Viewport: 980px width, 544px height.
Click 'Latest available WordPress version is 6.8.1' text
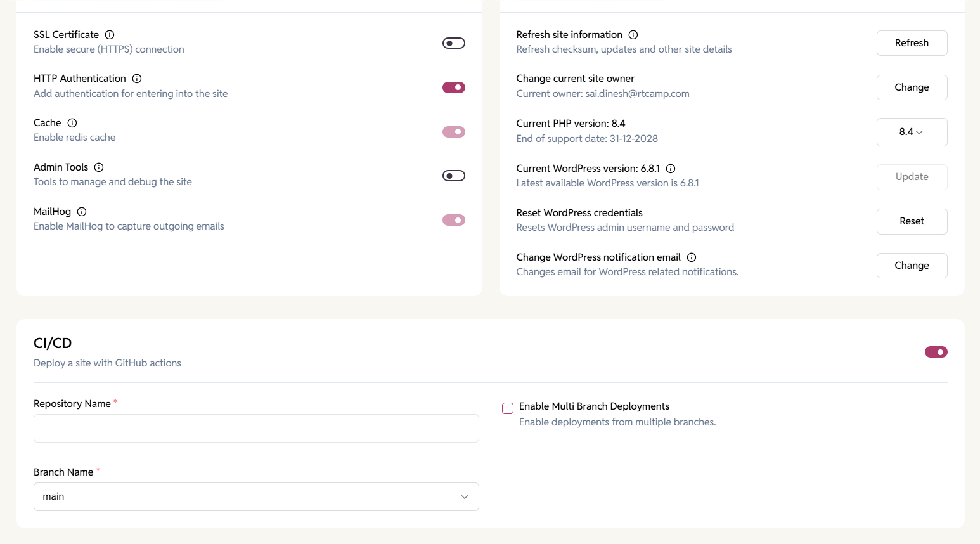(607, 183)
